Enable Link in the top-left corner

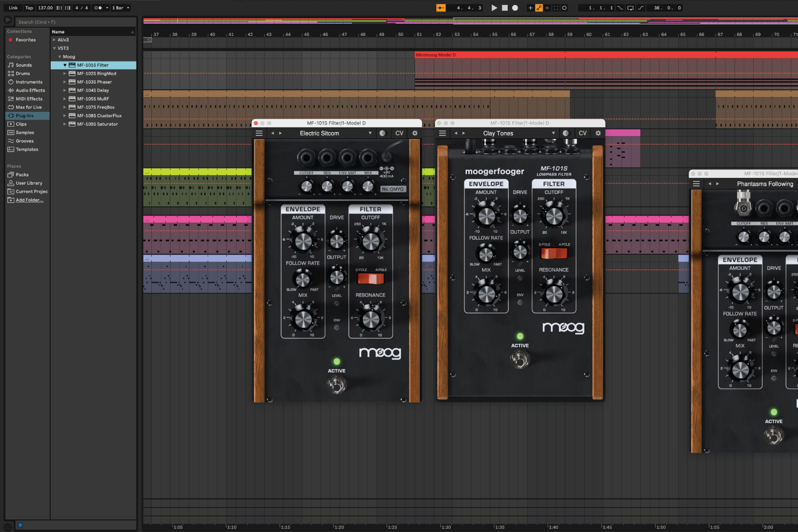(x=12, y=7)
